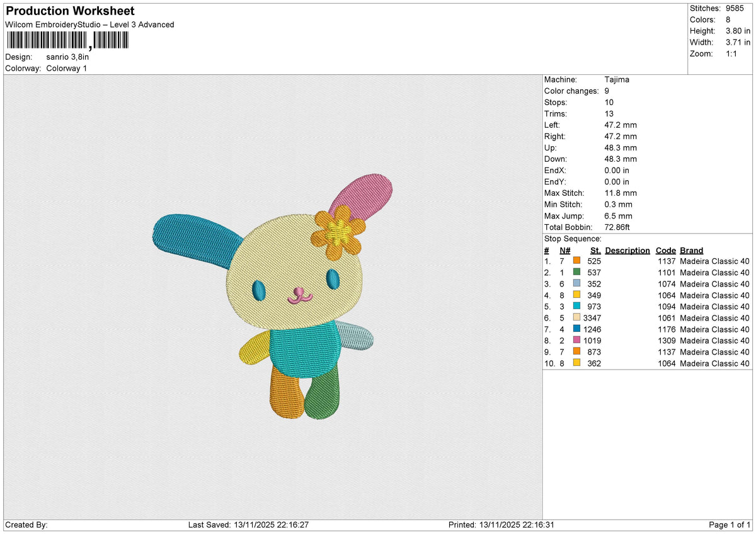Image resolution: width=756 pixels, height=534 pixels.
Task: Pick the dark blue swatch beside 1246 stitches
Action: click(x=576, y=329)
